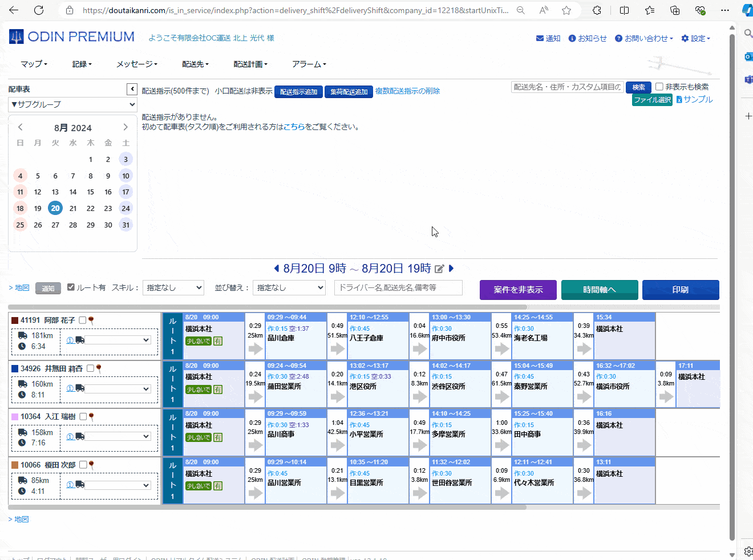Click the driver name search field

point(398,288)
